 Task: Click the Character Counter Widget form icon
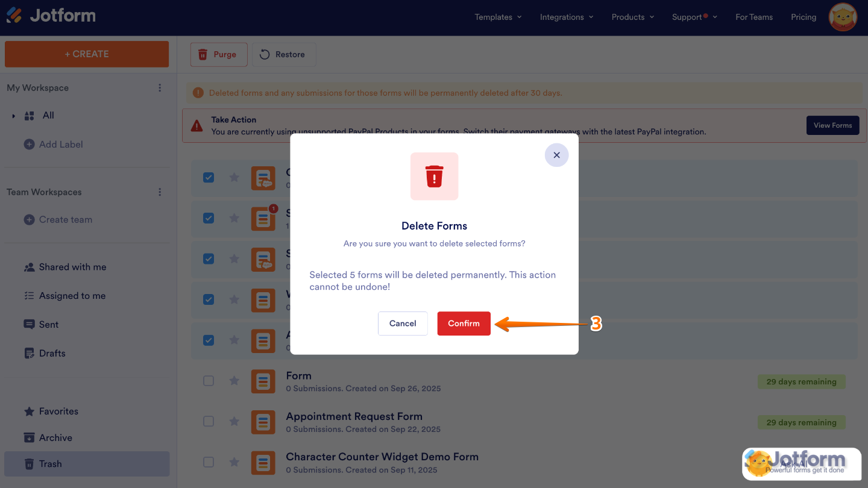point(263,463)
